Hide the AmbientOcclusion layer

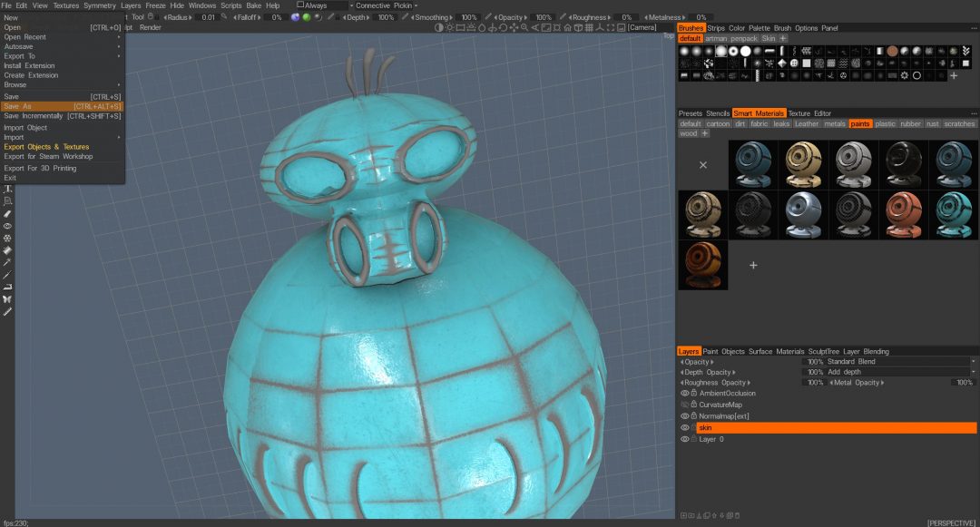tap(684, 394)
